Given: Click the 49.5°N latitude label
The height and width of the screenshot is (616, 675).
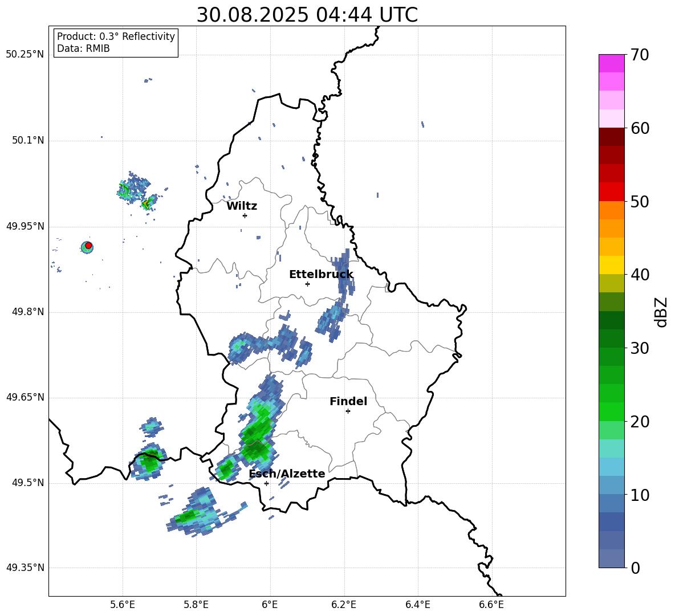Looking at the screenshot, I should (x=27, y=483).
